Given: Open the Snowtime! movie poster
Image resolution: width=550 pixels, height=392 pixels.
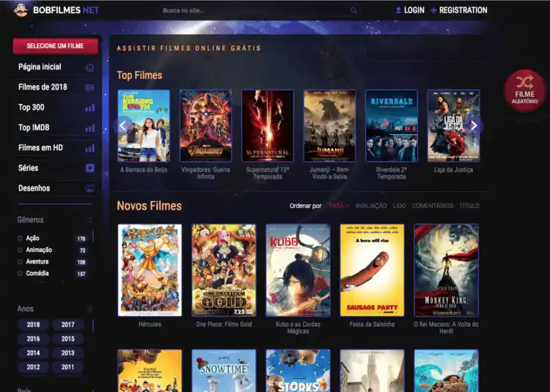Looking at the screenshot, I should 224,371.
